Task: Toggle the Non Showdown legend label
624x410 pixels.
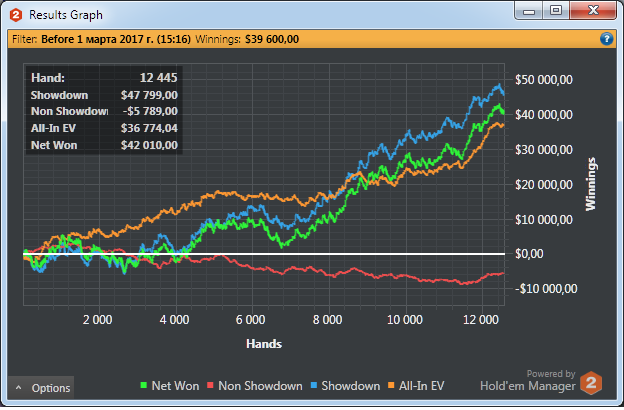Action: (x=260, y=386)
